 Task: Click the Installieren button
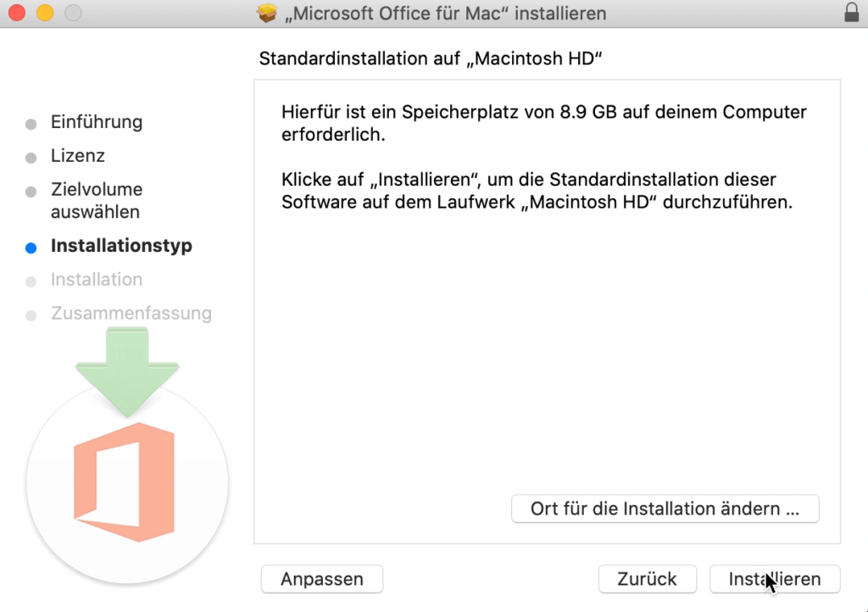pyautogui.click(x=774, y=579)
